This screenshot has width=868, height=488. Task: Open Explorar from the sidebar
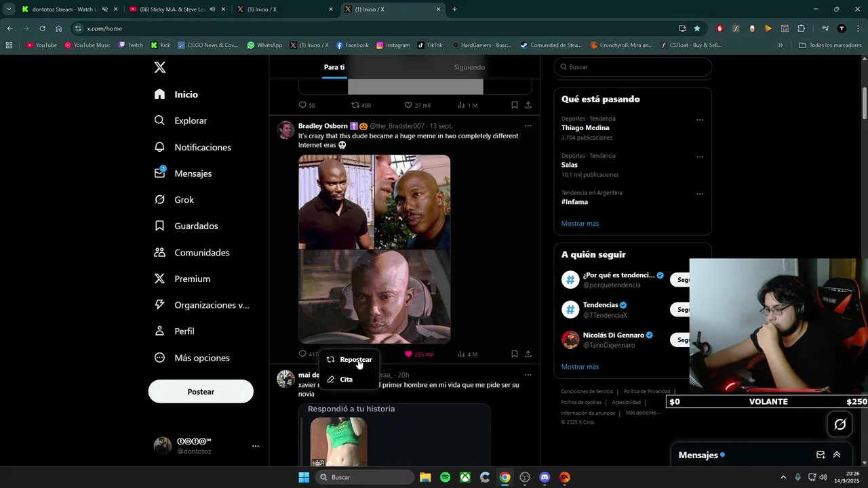pyautogui.click(x=181, y=121)
